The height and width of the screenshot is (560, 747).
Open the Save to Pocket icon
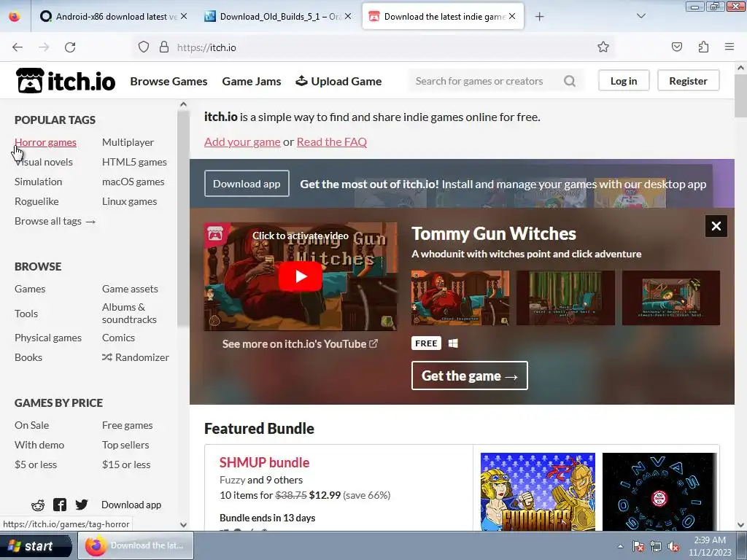(676, 47)
